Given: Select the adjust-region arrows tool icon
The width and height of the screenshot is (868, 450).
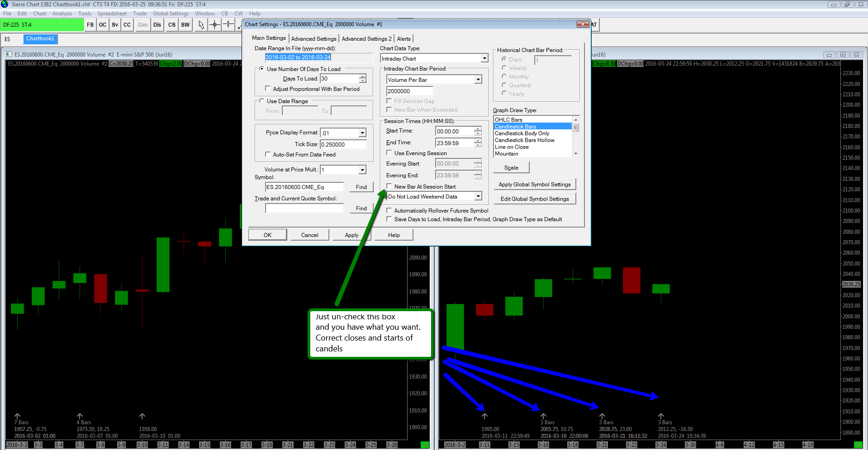Looking at the screenshot, I should point(228,25).
